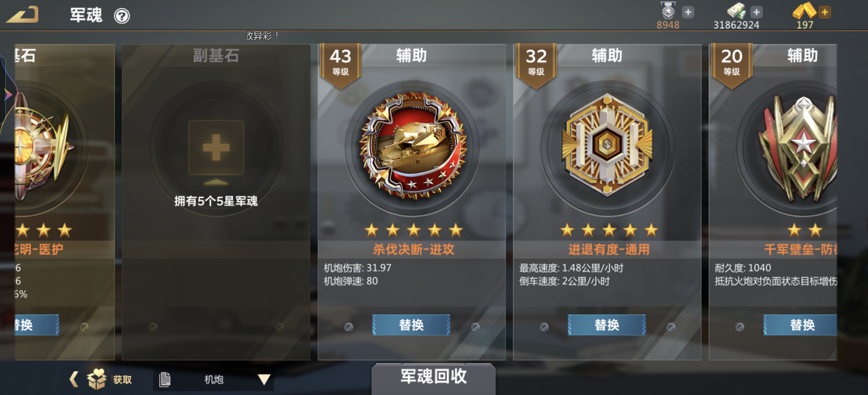
Task: Go back using the gold return arrow
Action: (x=22, y=15)
